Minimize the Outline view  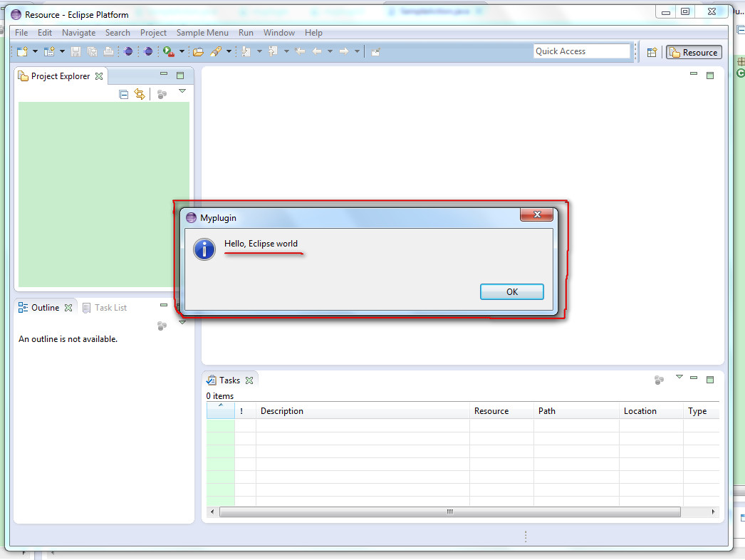coord(164,305)
